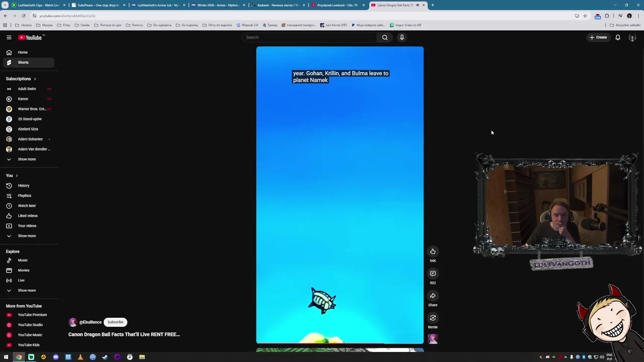This screenshot has width=644, height=362.
Task: Open VLC from the taskbar
Action: [x=80, y=357]
